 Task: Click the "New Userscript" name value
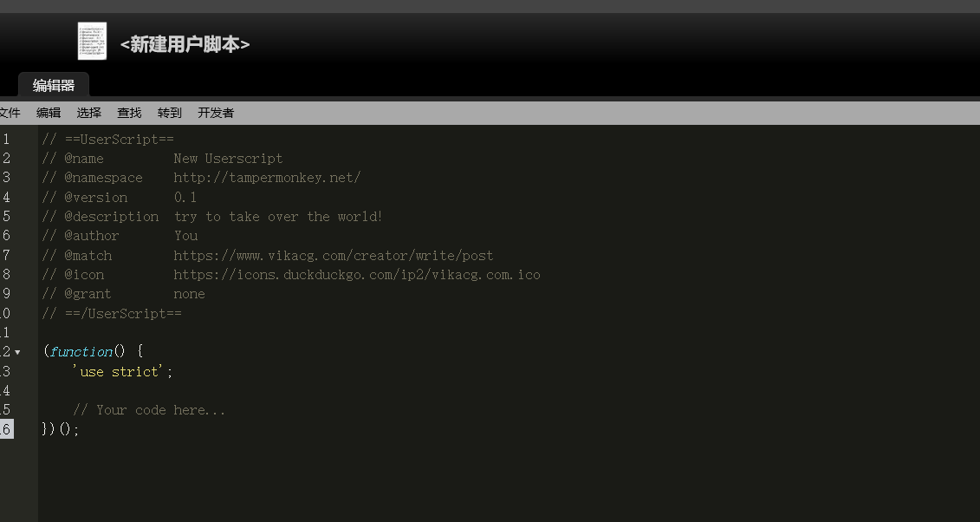[x=228, y=159]
